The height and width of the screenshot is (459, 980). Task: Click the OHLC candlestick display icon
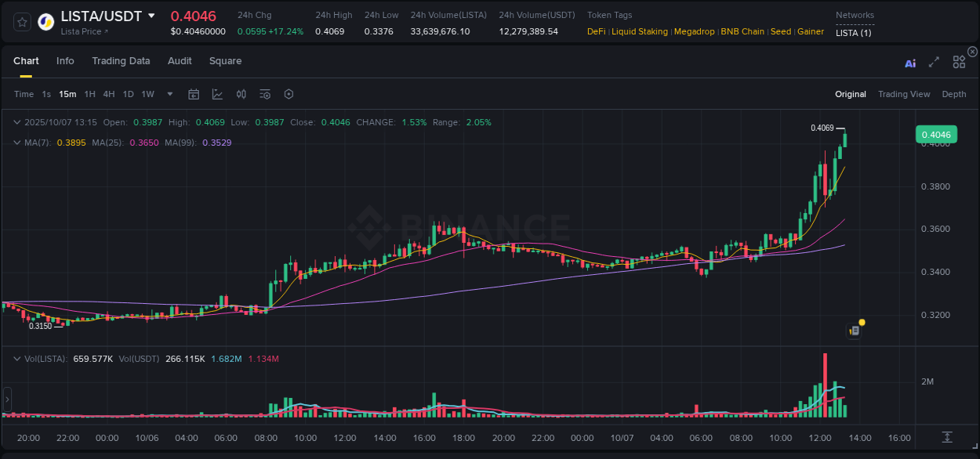(x=241, y=94)
